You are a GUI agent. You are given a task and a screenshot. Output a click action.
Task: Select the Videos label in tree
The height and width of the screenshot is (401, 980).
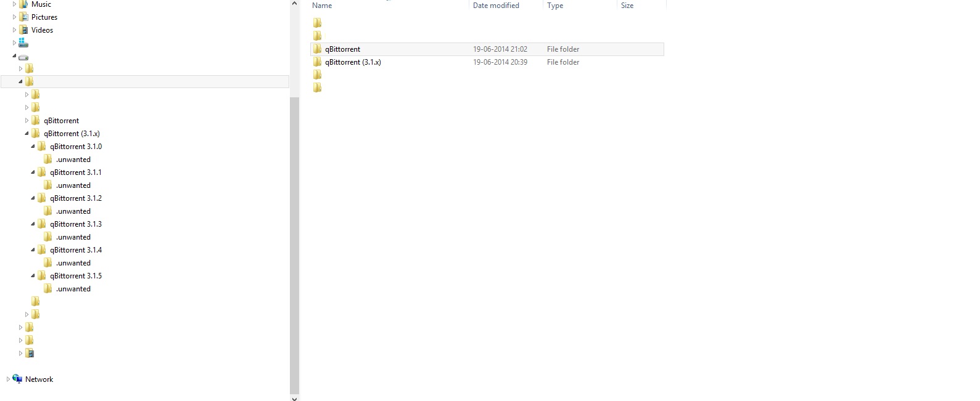(42, 30)
